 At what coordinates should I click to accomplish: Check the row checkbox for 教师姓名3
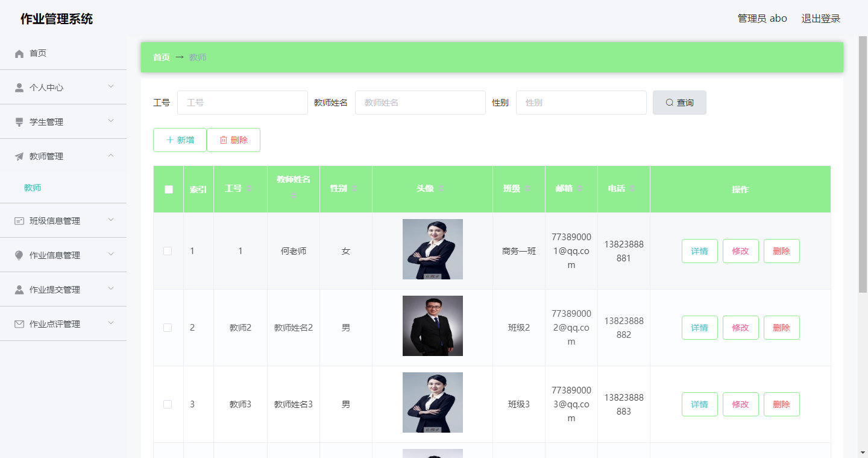click(168, 404)
